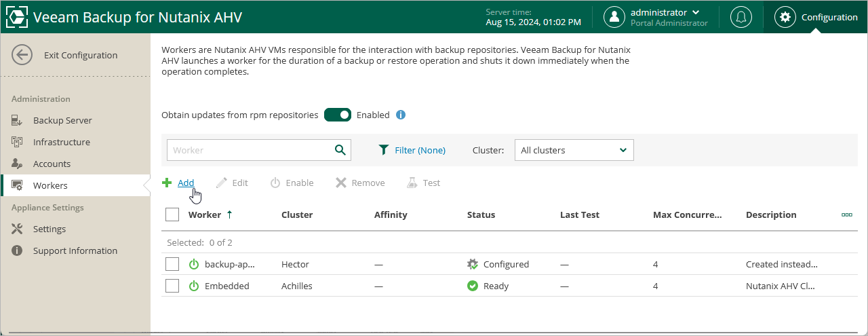The image size is (868, 336).
Task: Click the green plus Add icon
Action: (x=167, y=183)
